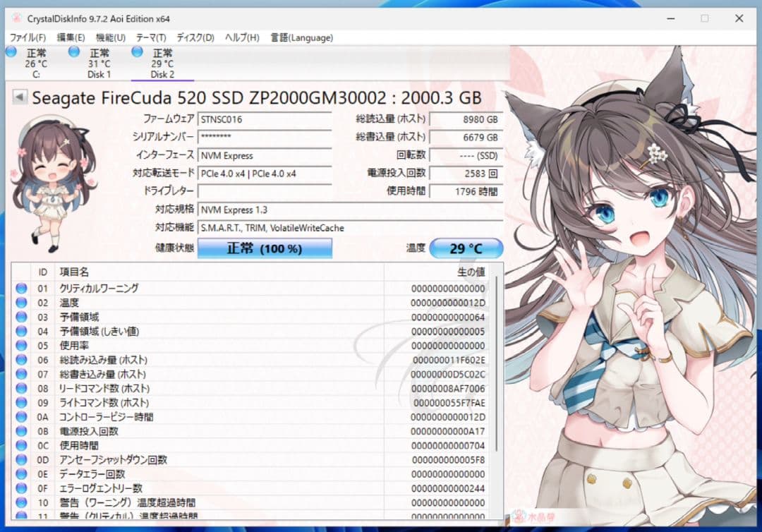This screenshot has height=532, width=762.
Task: Click the 29 °C temperature button
Action: point(467,248)
